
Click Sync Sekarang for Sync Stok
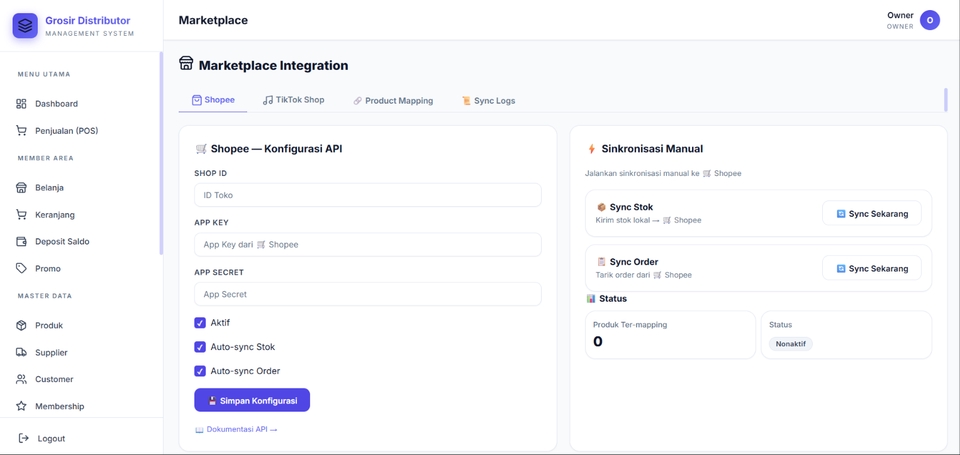pyautogui.click(x=871, y=213)
